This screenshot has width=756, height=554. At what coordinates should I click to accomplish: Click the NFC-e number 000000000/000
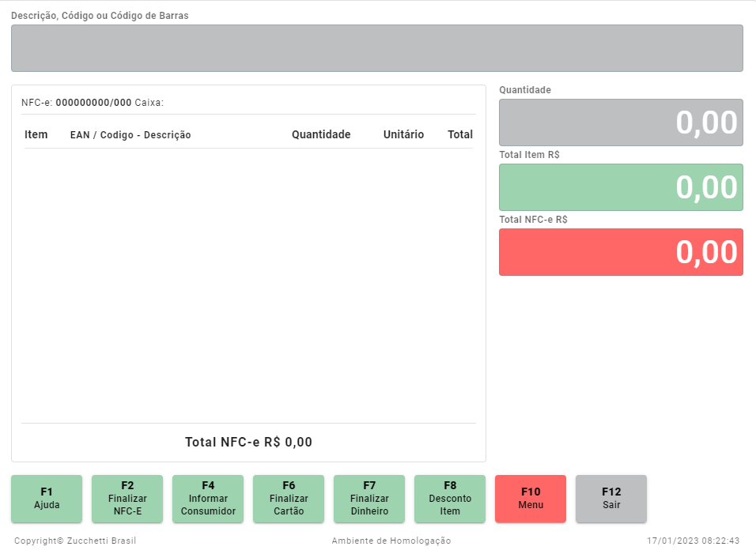pos(93,103)
